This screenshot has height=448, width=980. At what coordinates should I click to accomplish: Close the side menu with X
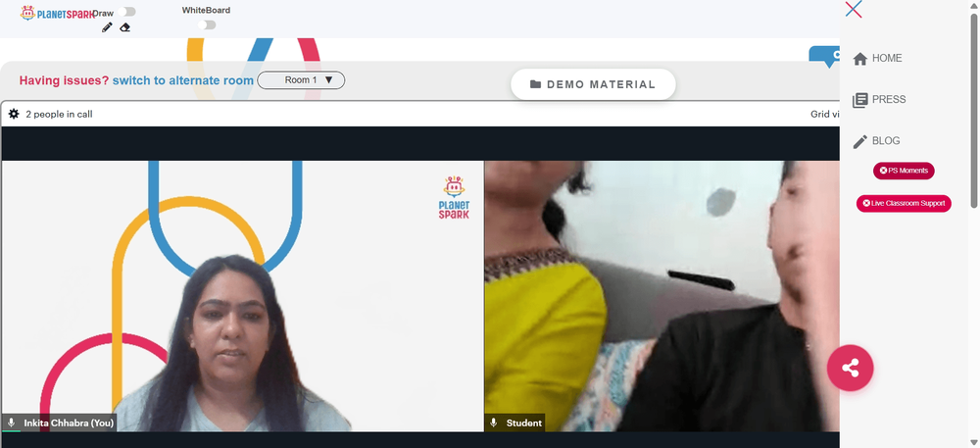854,10
